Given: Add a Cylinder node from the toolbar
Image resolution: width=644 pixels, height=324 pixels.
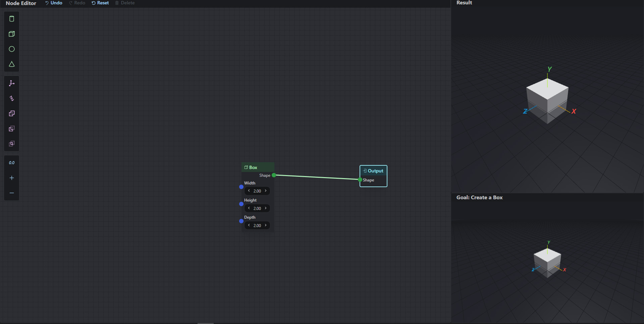Looking at the screenshot, I should tap(12, 19).
